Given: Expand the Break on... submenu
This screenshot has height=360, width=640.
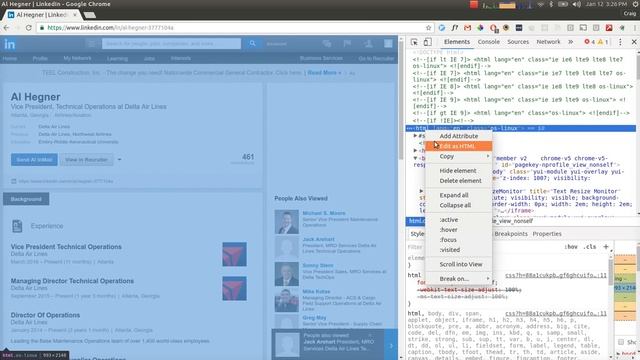Looking at the screenshot, I should pos(458,279).
